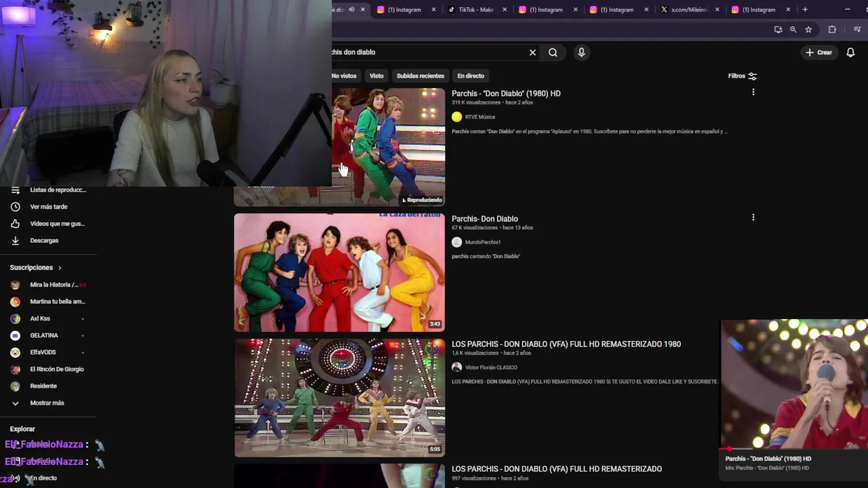Open more options for Parchis- Don Diablo result
This screenshot has width=868, height=488.
point(753,218)
